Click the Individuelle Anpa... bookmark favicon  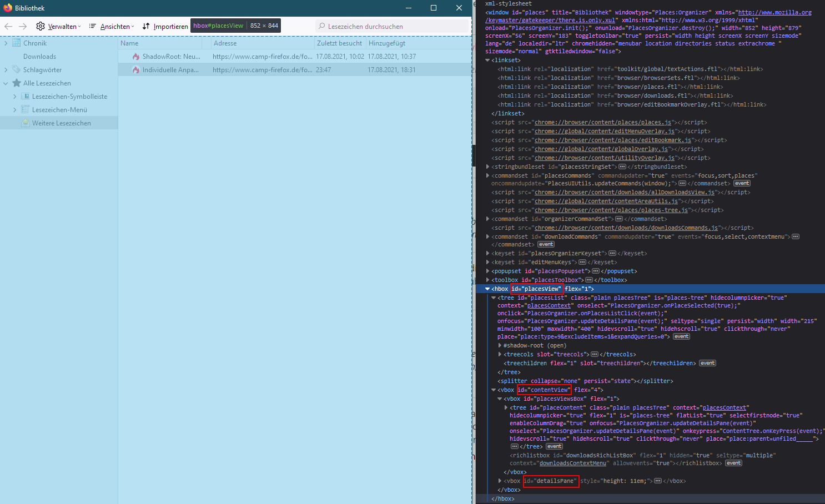coord(135,70)
